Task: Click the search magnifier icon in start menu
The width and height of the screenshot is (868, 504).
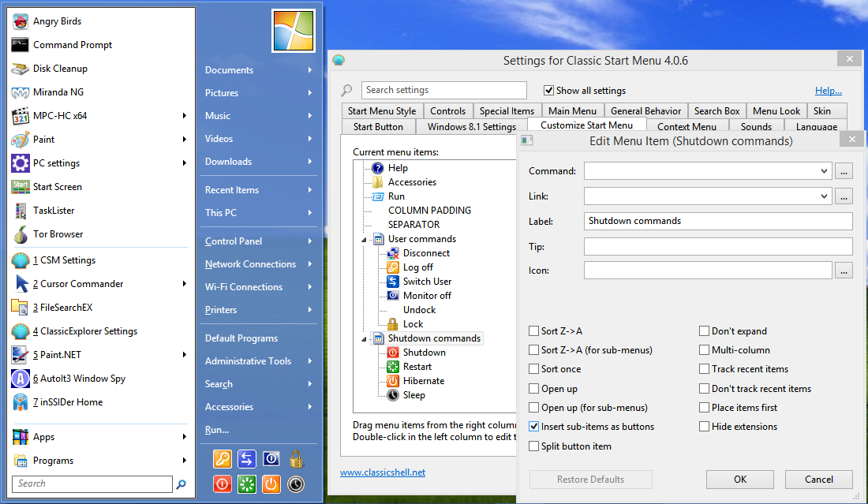Action: point(181,484)
